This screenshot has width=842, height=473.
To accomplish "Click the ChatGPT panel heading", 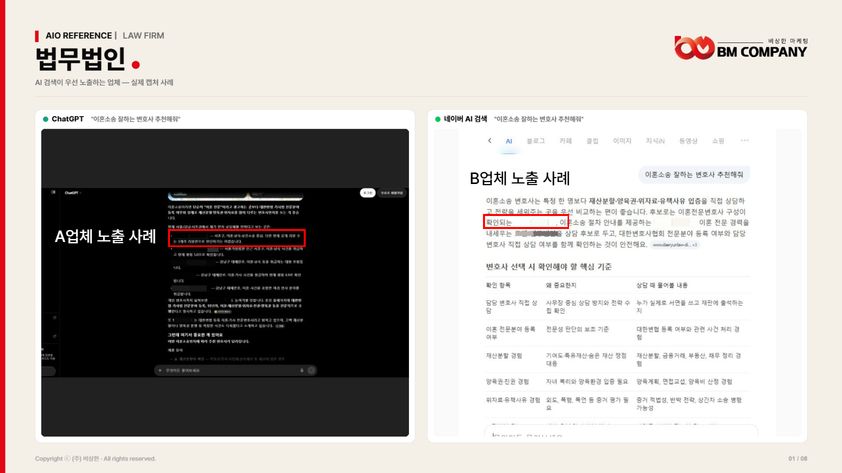I will pos(67,119).
